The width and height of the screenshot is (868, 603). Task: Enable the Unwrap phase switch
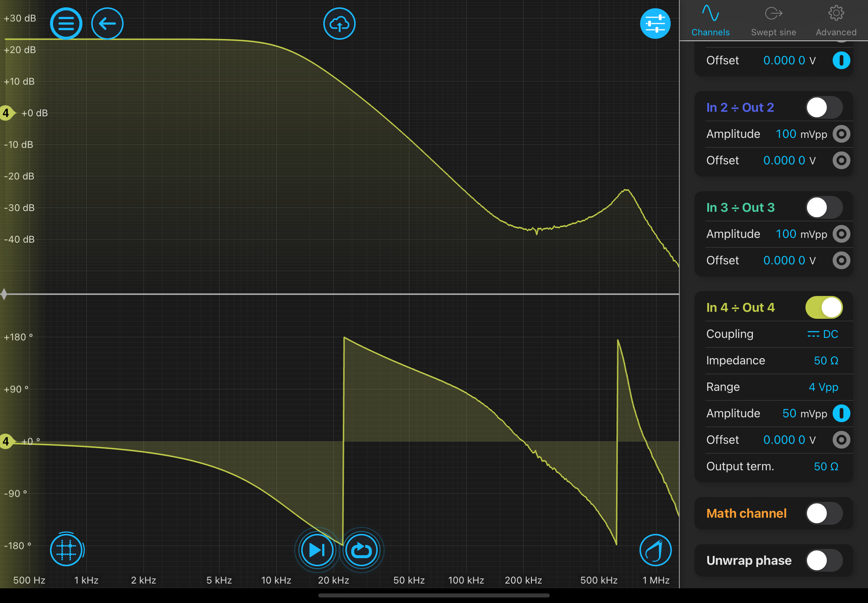824,561
